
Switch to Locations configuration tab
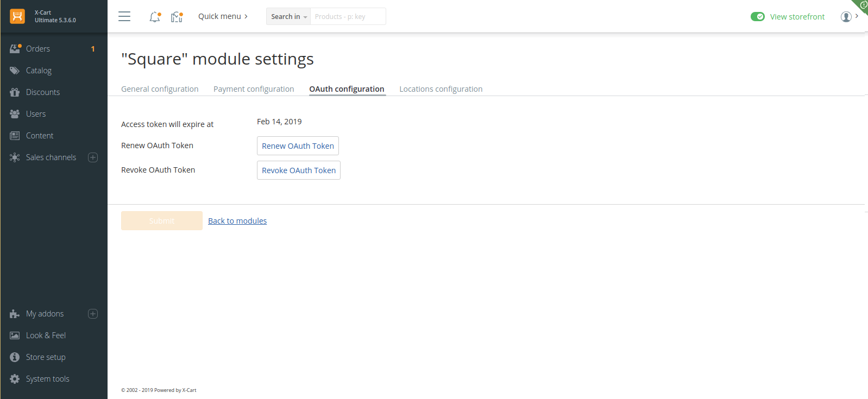pos(441,89)
